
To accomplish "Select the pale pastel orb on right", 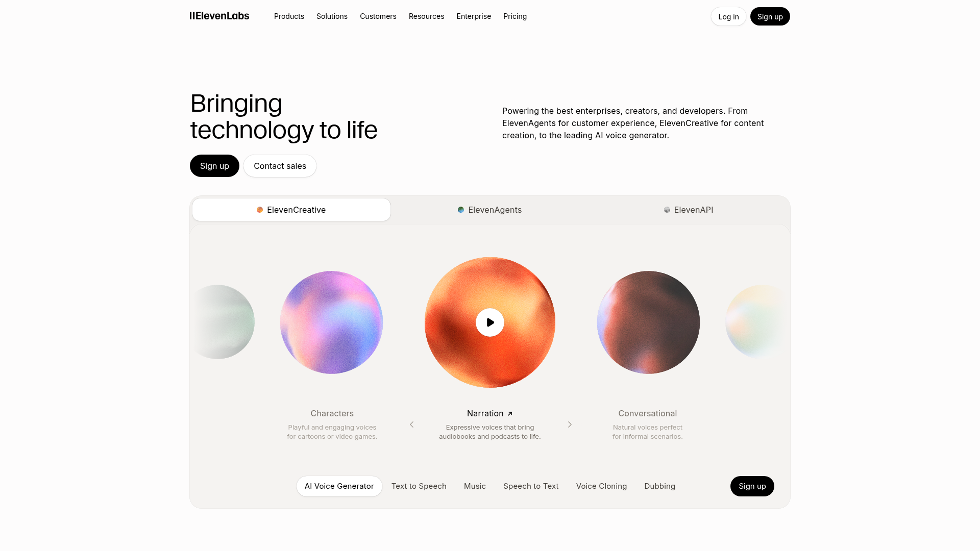I will pyautogui.click(x=755, y=321).
